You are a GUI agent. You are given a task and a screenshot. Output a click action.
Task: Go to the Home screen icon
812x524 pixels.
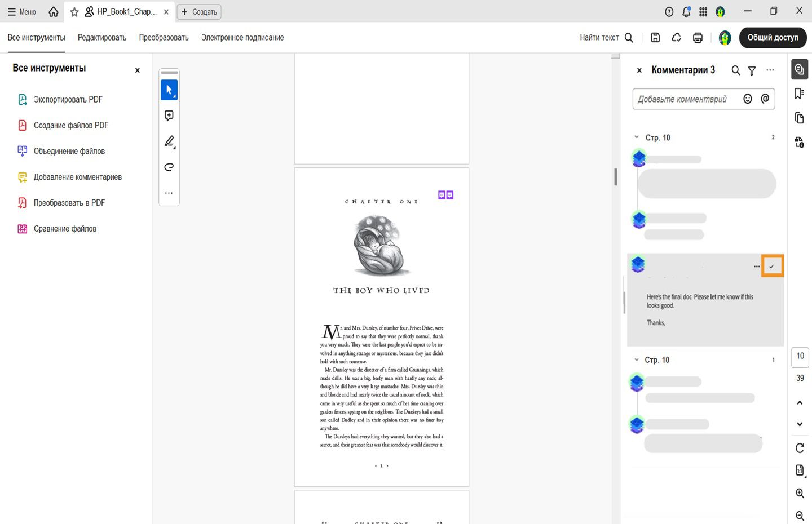pyautogui.click(x=54, y=12)
